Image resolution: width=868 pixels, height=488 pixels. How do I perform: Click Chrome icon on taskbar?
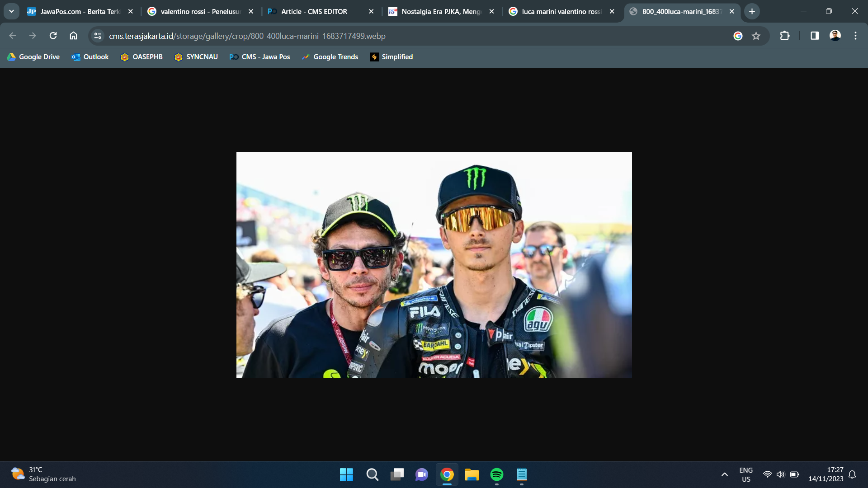447,474
